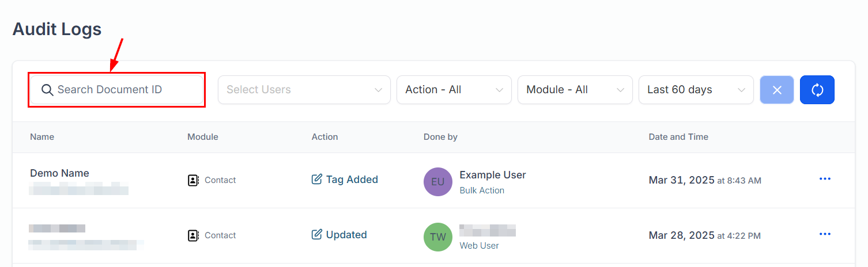Image resolution: width=868 pixels, height=267 pixels.
Task: Expand the Action - All filter
Action: click(x=454, y=90)
